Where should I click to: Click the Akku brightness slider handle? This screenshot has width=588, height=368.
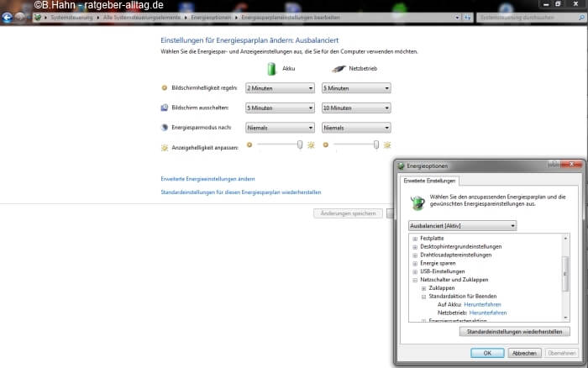[x=300, y=145]
